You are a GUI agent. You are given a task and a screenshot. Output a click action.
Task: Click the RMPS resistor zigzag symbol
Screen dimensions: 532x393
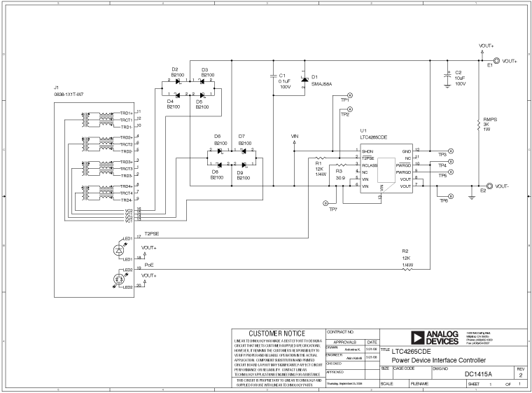(x=478, y=124)
